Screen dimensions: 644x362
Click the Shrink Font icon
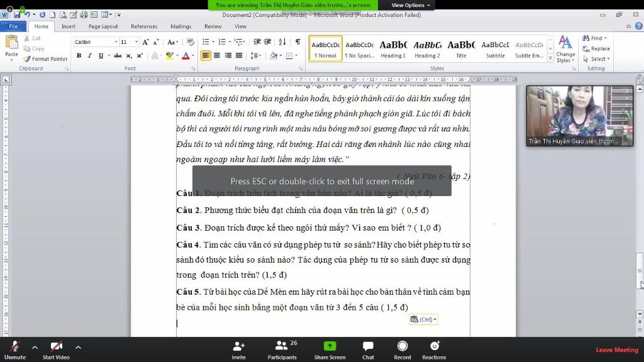point(156,42)
